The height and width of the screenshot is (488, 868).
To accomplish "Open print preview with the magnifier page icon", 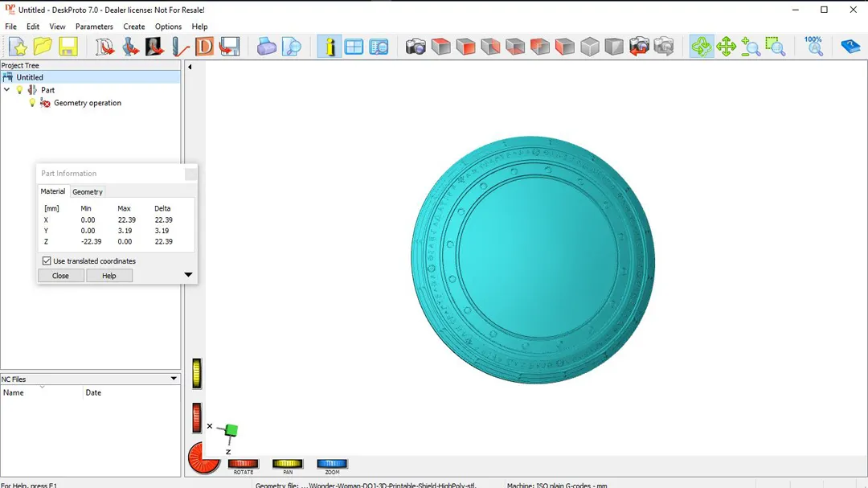I will click(291, 47).
